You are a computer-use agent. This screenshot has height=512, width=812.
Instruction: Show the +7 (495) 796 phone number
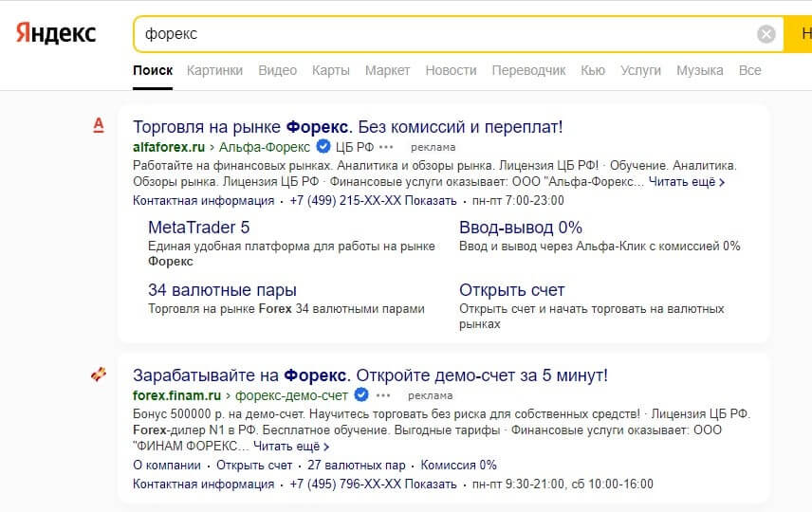coord(373,485)
